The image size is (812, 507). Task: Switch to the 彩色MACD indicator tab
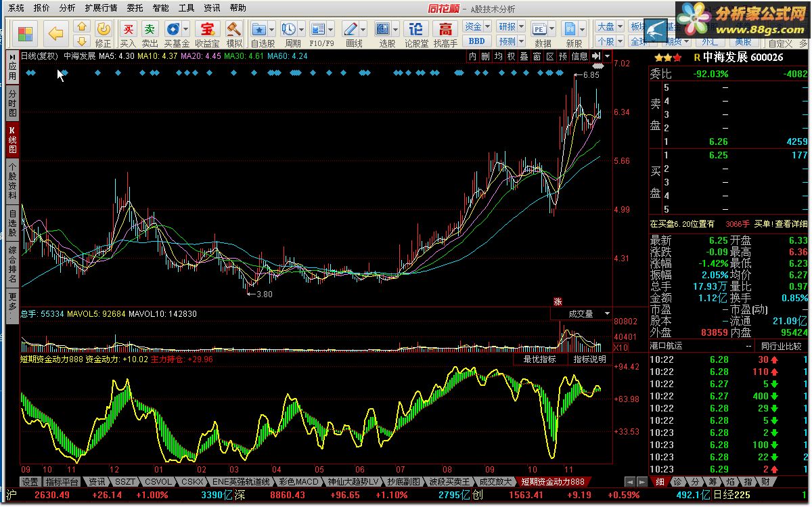(298, 482)
